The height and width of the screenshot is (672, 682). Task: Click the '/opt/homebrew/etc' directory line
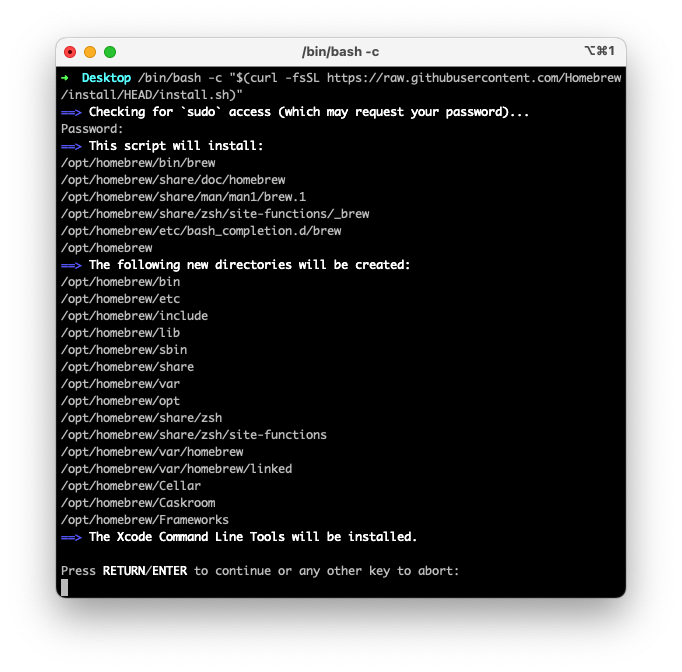coord(120,299)
